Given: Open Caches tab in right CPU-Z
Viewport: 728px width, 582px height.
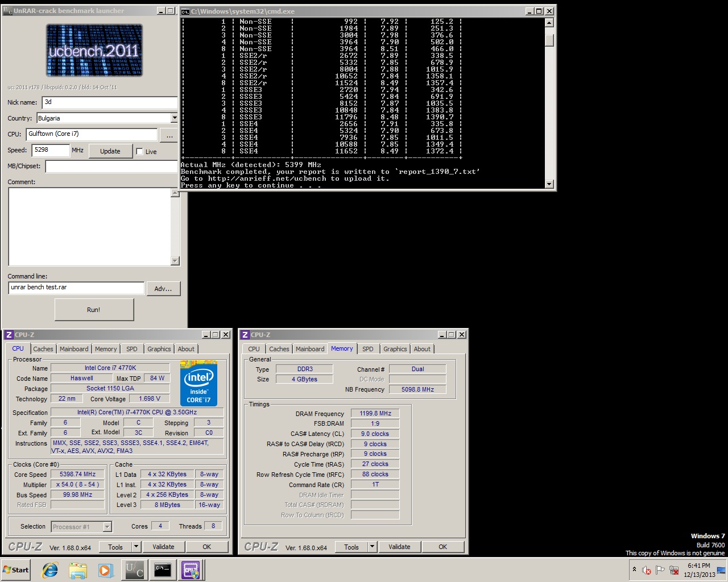Looking at the screenshot, I should pyautogui.click(x=279, y=349).
